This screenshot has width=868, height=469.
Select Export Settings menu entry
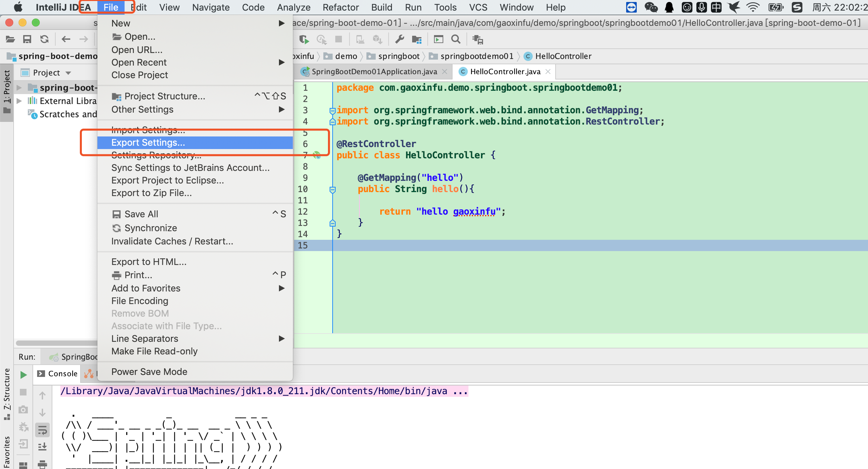tap(148, 142)
